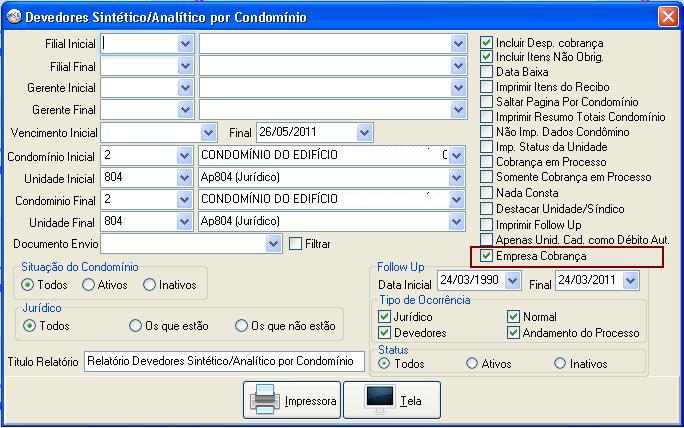This screenshot has height=428, width=684.
Task: Enable the Data Baixa checkbox
Action: tap(487, 73)
